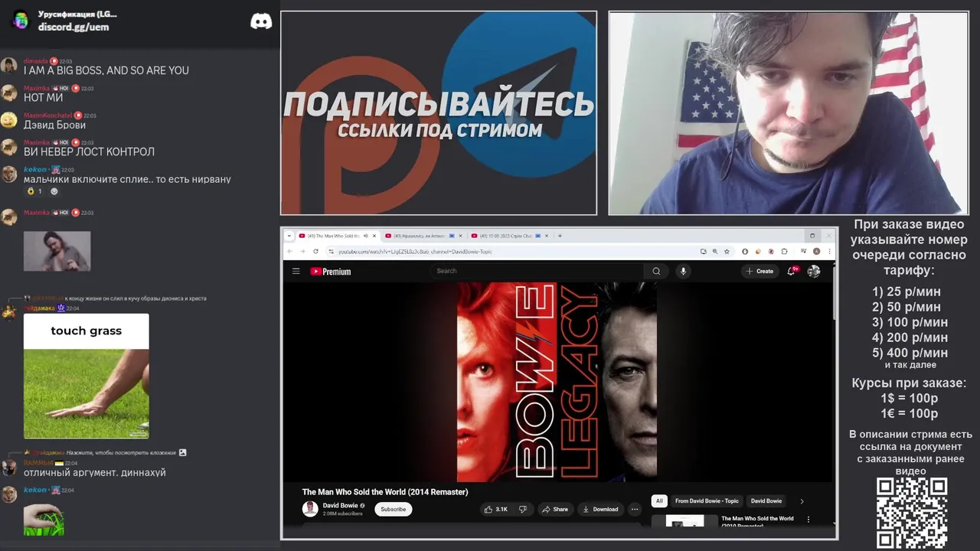Click the message 'I AM A BIG BOSS, AND SO ARE YOU'
Screen dimensions: 980x551
coord(106,70)
